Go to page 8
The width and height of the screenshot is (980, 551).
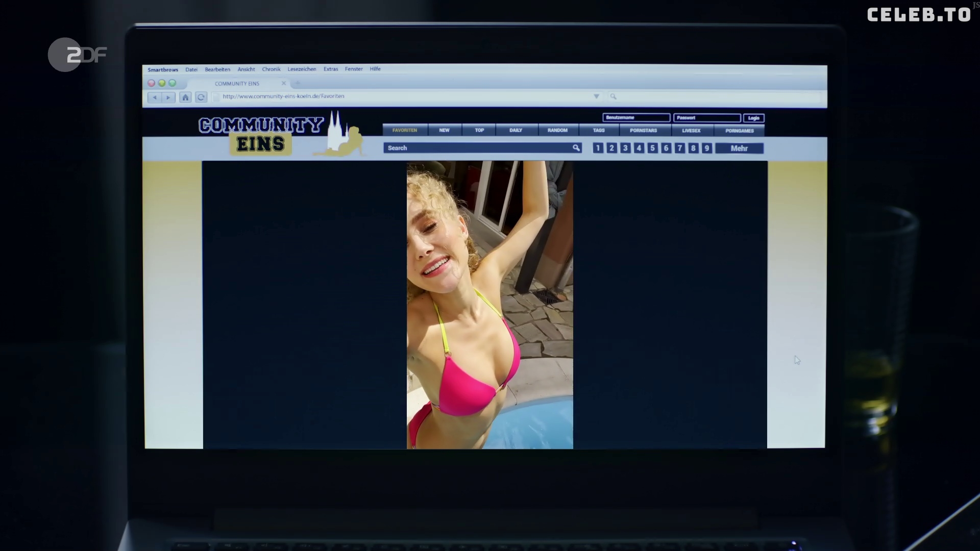pos(693,148)
